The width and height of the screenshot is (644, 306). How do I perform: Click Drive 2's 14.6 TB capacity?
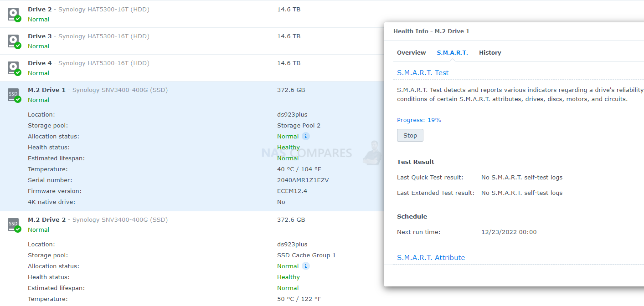click(289, 10)
